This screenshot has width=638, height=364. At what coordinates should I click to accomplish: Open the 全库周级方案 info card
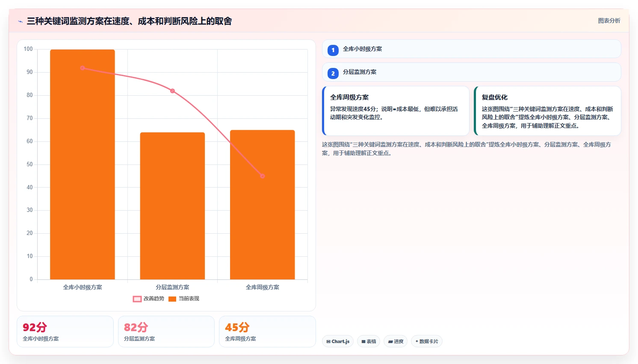pyautogui.click(x=396, y=111)
